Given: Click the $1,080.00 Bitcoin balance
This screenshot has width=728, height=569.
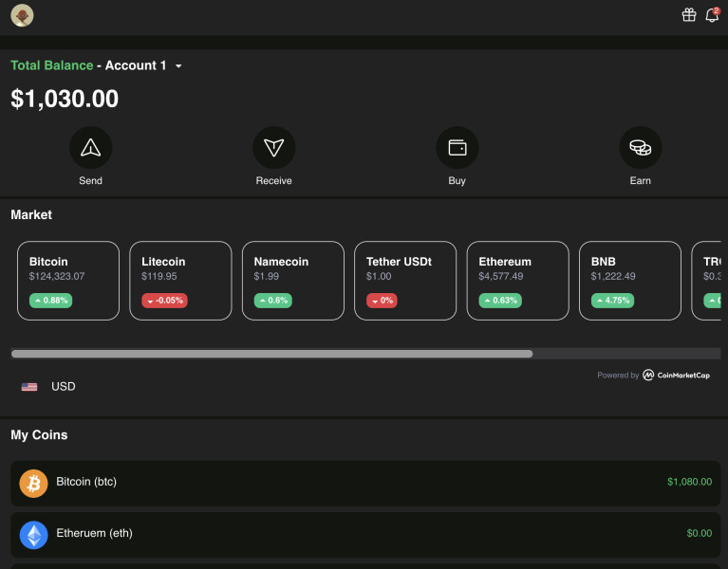Looking at the screenshot, I should (689, 482).
